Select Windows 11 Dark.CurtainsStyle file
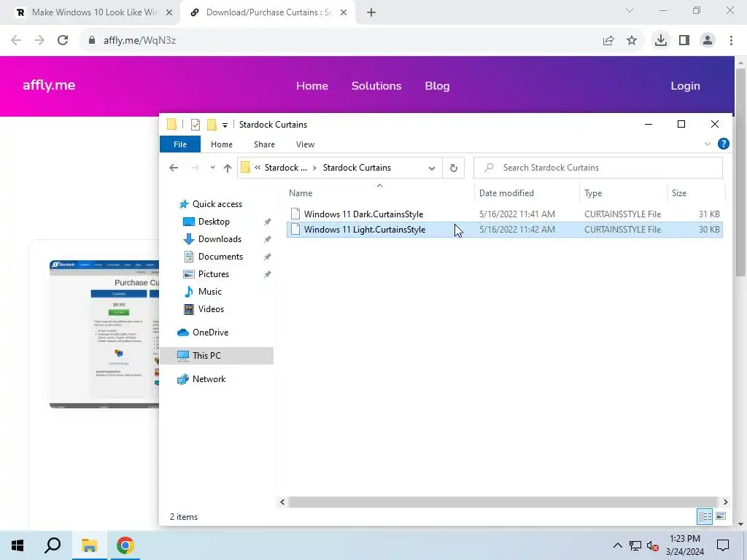The width and height of the screenshot is (747, 560). click(x=505, y=214)
